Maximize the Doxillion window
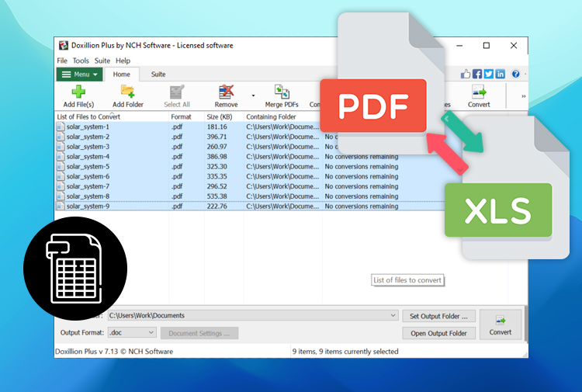 487,46
